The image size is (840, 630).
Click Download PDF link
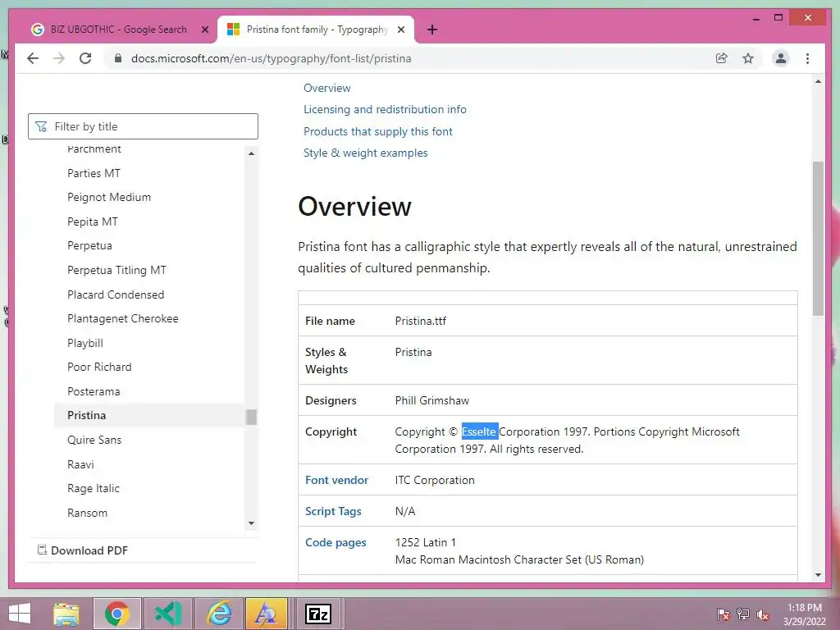83,550
